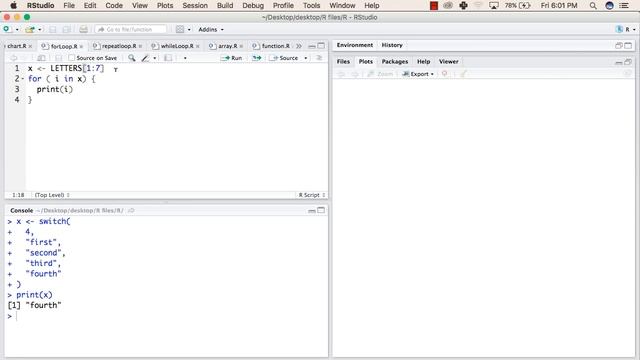Image resolution: width=640 pixels, height=360 pixels.
Task: Click the document outline icon
Action: tap(319, 58)
